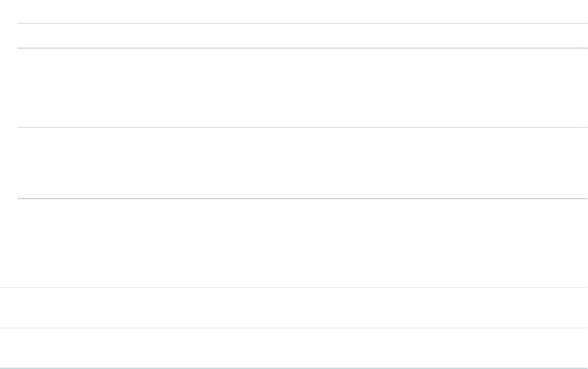Click the third indented divider line

[x=302, y=127]
